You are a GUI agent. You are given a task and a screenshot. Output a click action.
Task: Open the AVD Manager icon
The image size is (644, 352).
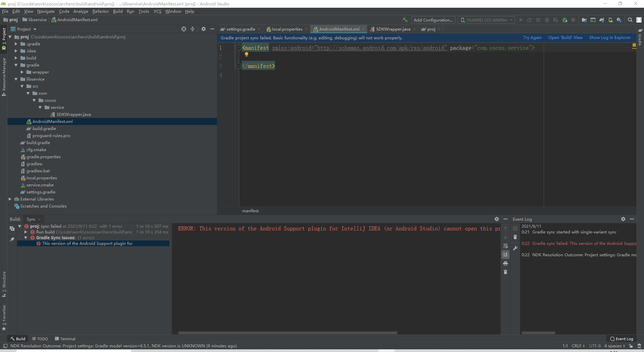pos(610,20)
